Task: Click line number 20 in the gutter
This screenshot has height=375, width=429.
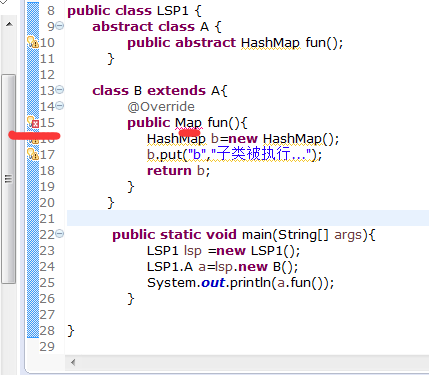Action: click(47, 203)
